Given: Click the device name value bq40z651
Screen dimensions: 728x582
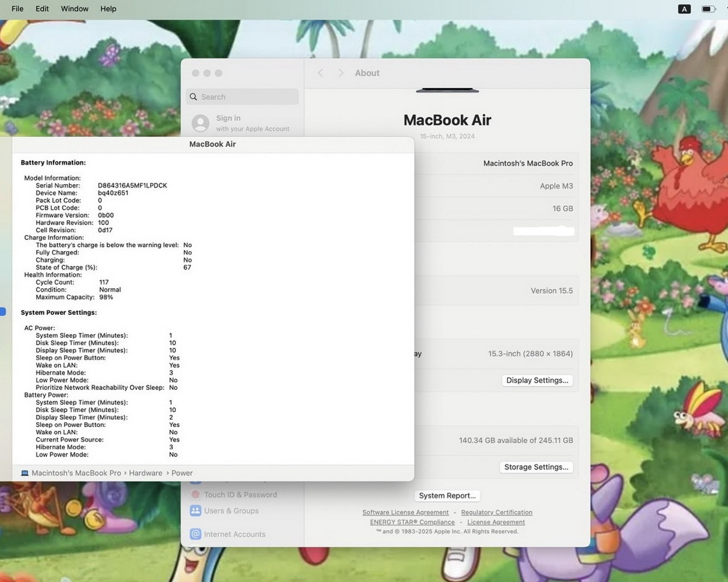Looking at the screenshot, I should pyautogui.click(x=113, y=193).
